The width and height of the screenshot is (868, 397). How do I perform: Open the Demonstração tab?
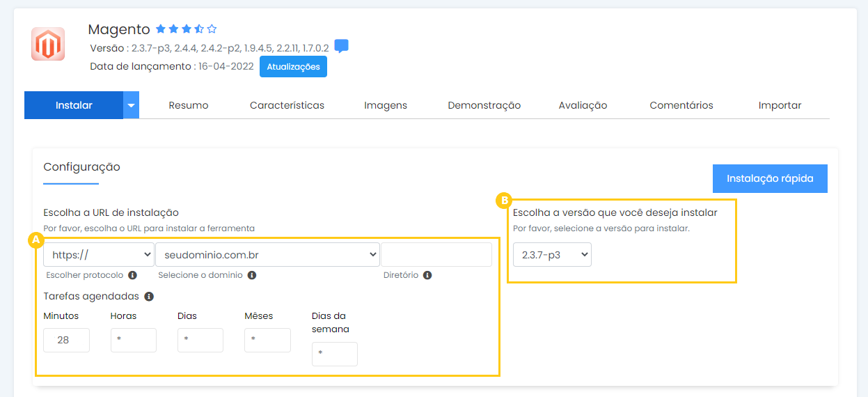pyautogui.click(x=484, y=105)
